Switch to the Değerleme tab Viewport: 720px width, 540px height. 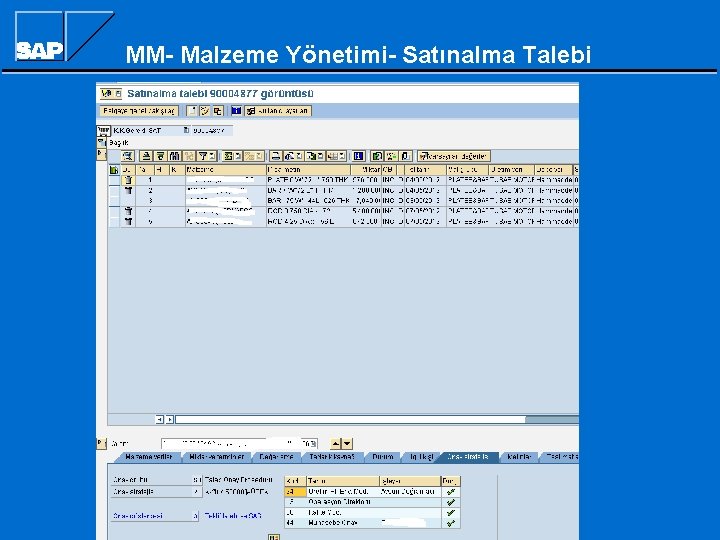click(x=276, y=457)
